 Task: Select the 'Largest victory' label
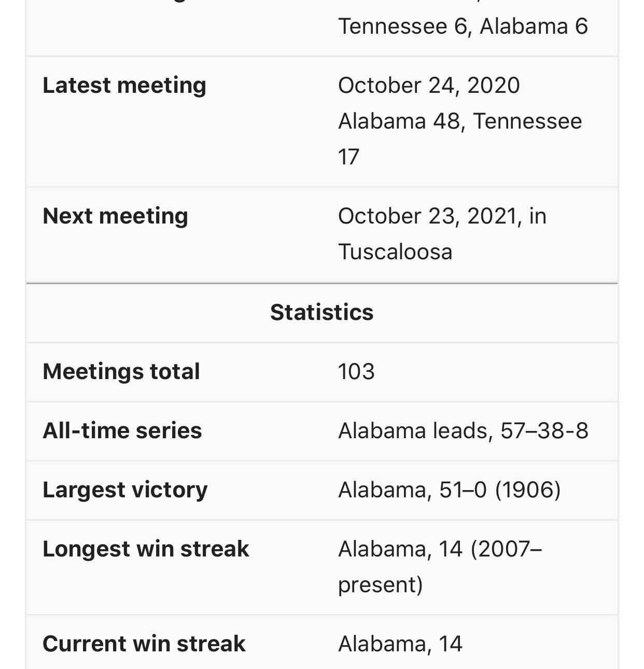pos(125,490)
